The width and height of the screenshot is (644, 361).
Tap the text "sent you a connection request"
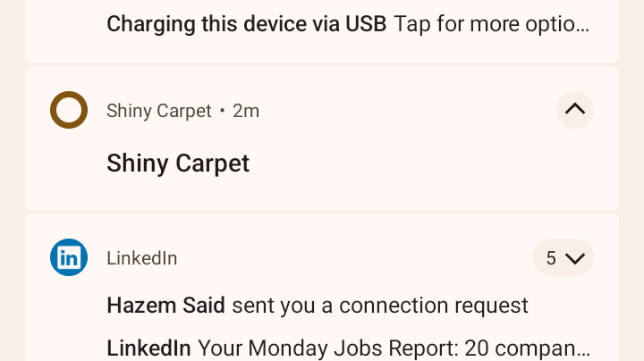tap(380, 306)
